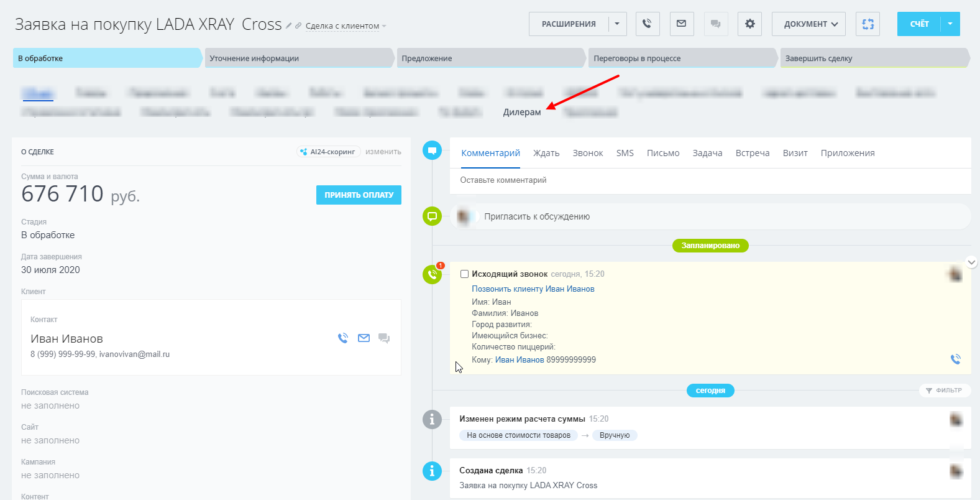Click the СЧЁТ button
This screenshot has height=500, width=980.
tap(919, 24)
